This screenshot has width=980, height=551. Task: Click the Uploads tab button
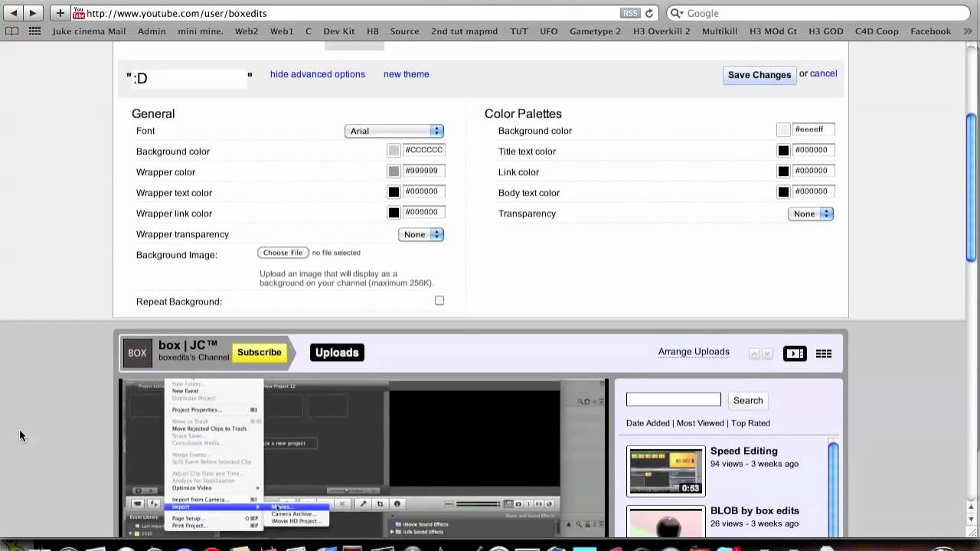[337, 353]
